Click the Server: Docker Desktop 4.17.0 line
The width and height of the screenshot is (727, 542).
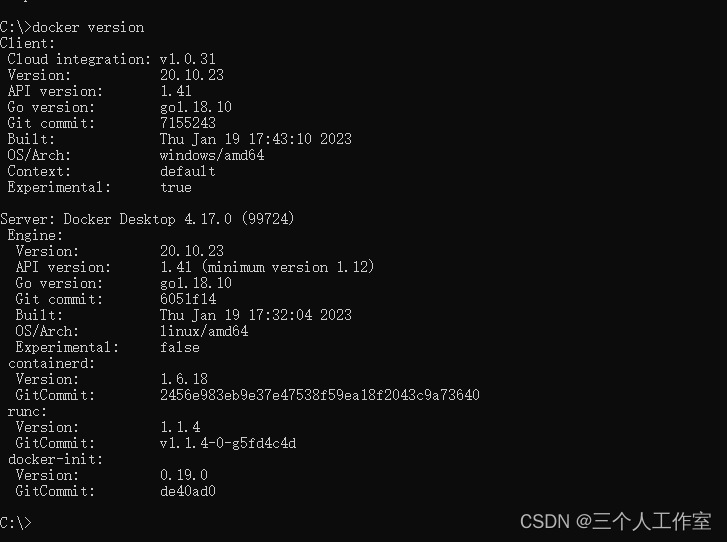[x=147, y=219]
